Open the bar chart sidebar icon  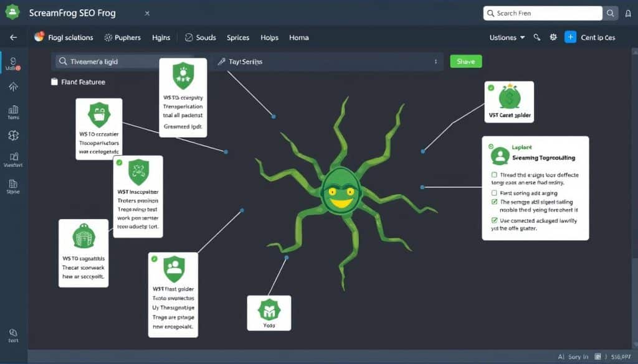13,112
